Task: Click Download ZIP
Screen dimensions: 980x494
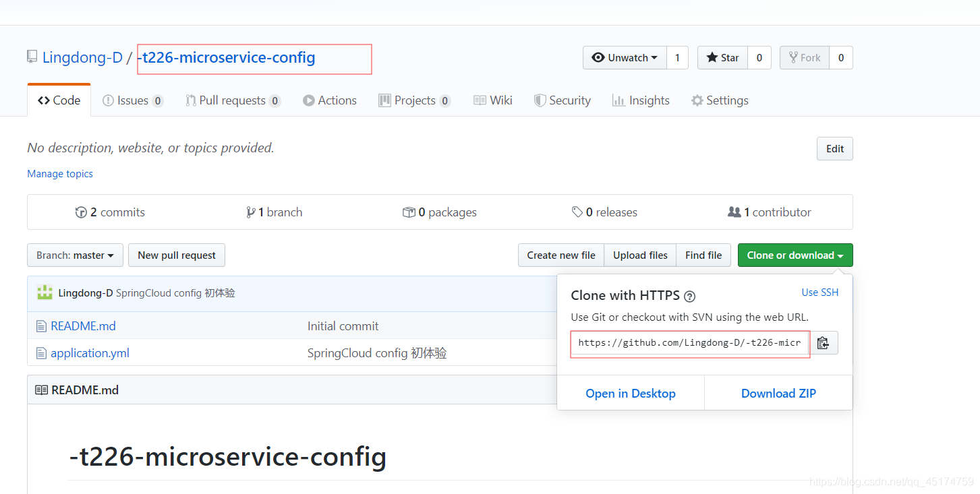Action: coord(778,394)
